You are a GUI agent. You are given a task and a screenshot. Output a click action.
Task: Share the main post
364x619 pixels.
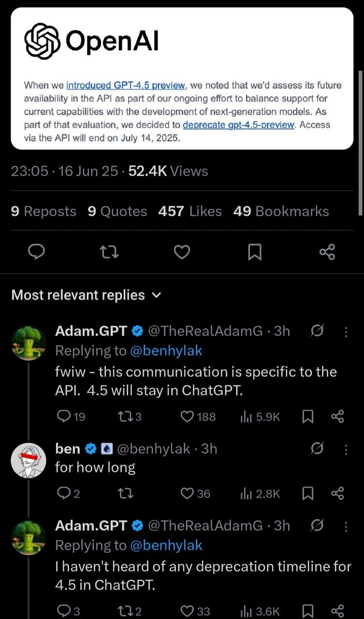pos(327,252)
